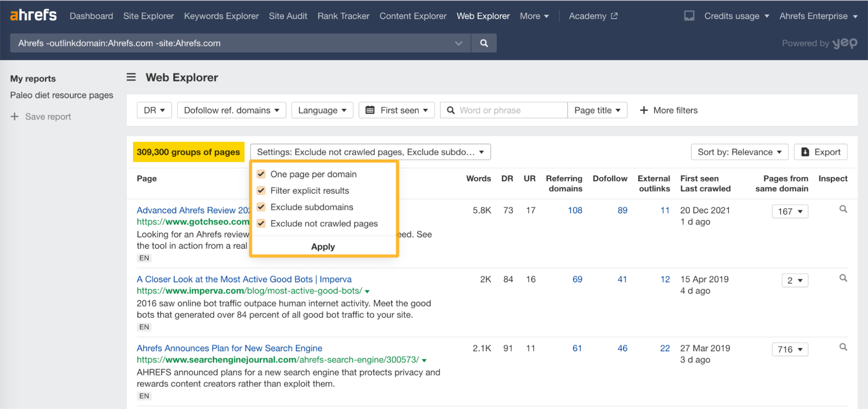Open the imperva.com blog URL

coord(250,291)
